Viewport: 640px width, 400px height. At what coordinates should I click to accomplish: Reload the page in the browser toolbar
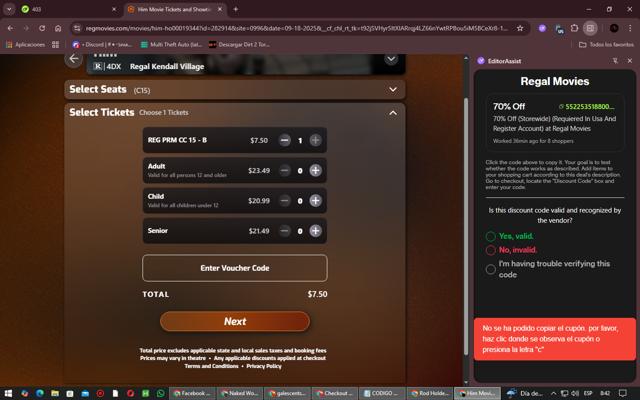tap(42, 28)
